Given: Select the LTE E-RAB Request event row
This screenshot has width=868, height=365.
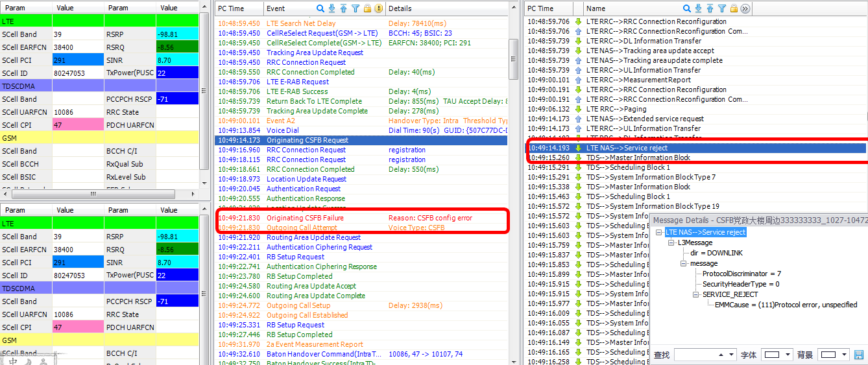Looking at the screenshot, I should point(361,82).
